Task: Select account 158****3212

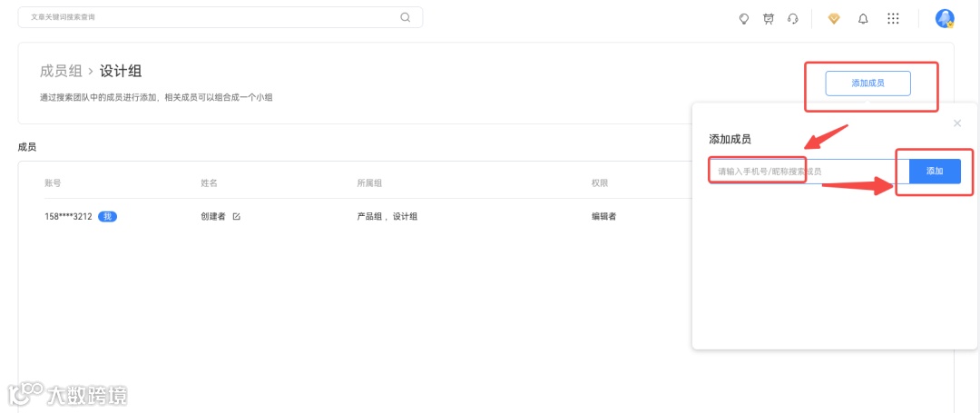Action: [x=69, y=217]
